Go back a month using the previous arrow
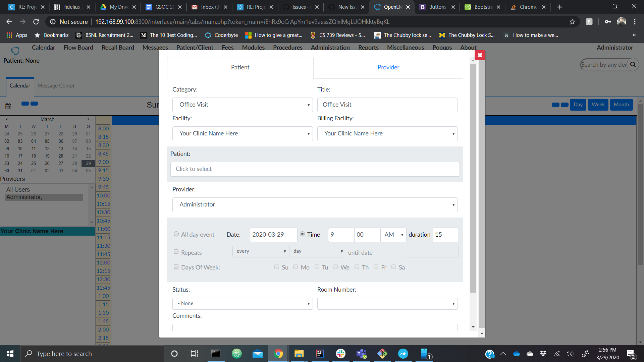Image resolution: width=644 pixels, height=362 pixels. pyautogui.click(x=6, y=119)
